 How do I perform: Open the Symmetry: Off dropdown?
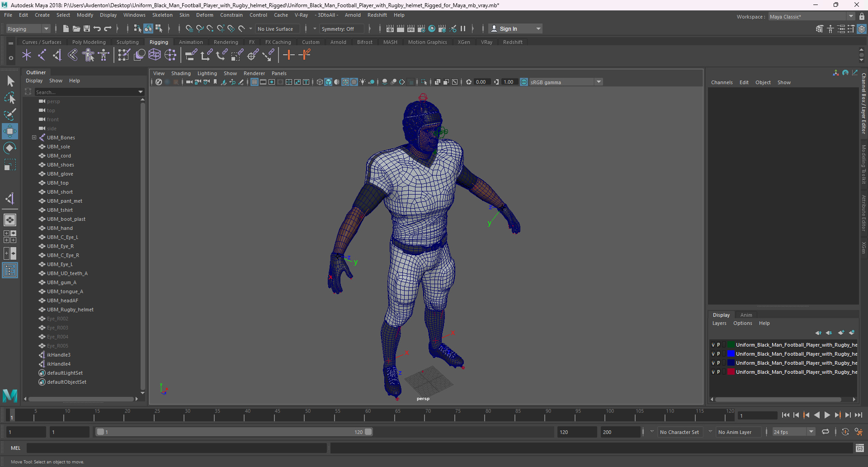click(x=342, y=29)
